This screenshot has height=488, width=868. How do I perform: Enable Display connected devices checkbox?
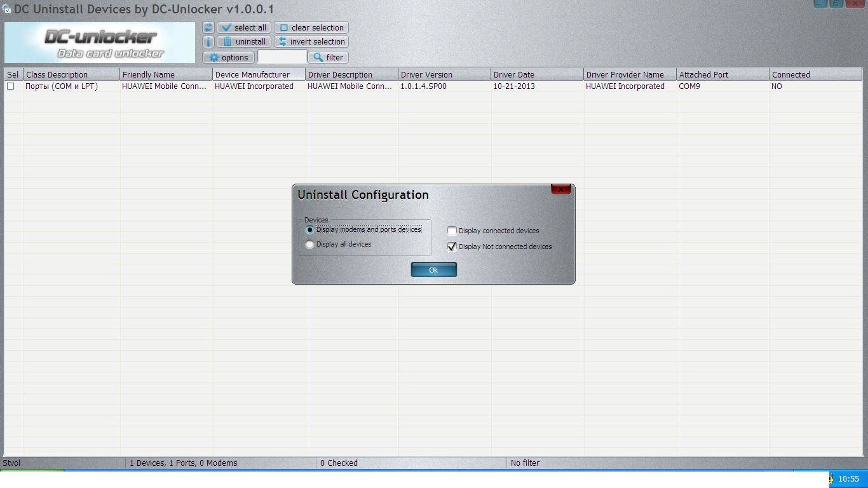point(452,231)
